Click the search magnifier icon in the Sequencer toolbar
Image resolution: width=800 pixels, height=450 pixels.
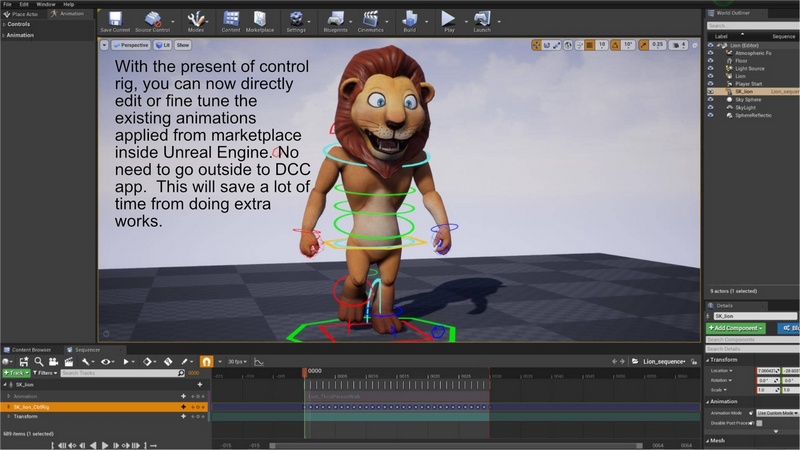point(38,361)
